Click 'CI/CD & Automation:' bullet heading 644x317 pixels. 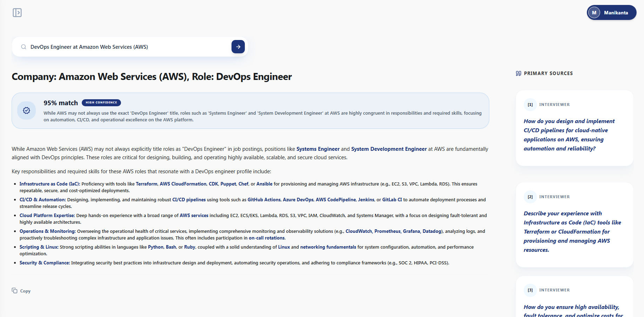pos(43,200)
